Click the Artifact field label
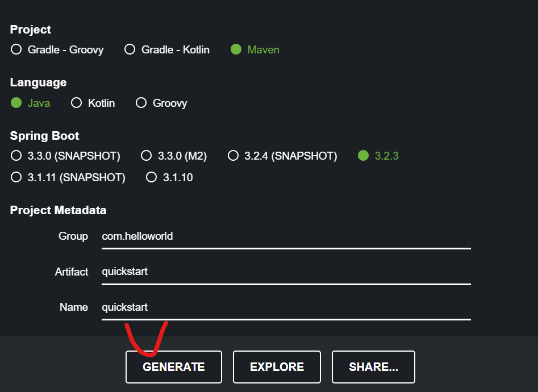The height and width of the screenshot is (392, 538). pos(72,272)
